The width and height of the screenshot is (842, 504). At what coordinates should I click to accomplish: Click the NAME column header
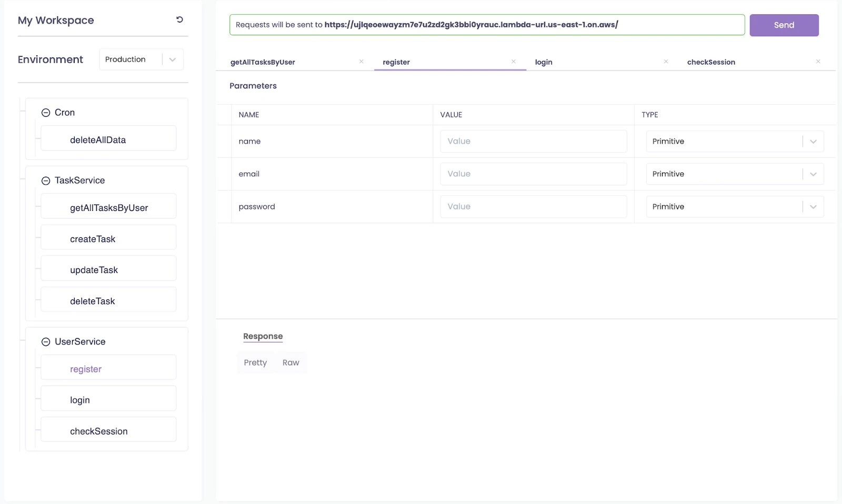pos(249,115)
